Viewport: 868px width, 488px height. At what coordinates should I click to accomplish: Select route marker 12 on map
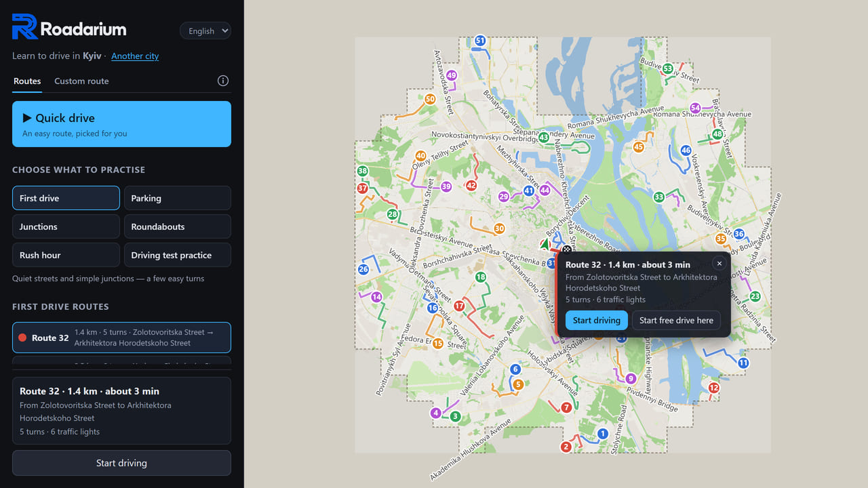[x=713, y=388]
